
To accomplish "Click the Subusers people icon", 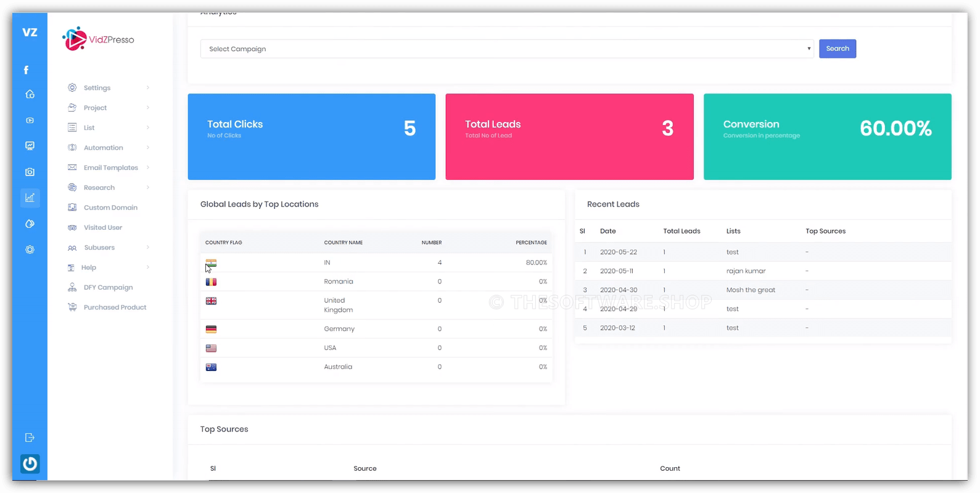I will click(72, 248).
